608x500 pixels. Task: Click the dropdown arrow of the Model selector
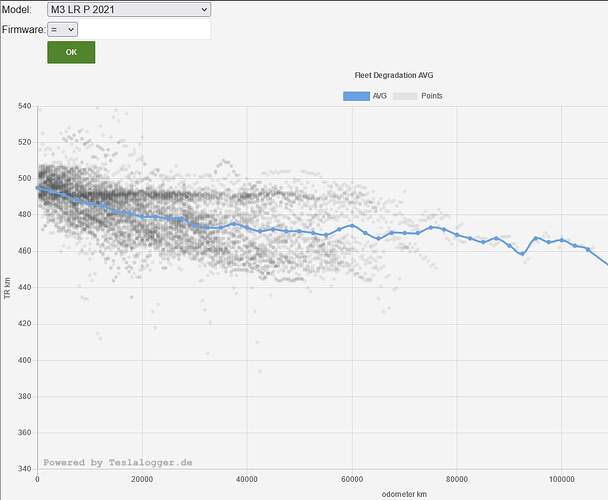tap(204, 10)
